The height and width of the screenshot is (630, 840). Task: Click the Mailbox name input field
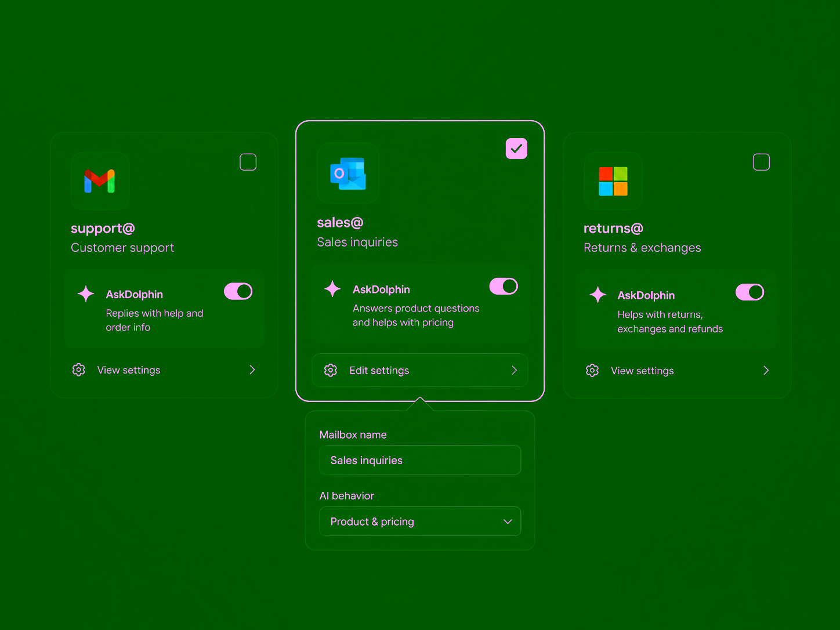[420, 460]
